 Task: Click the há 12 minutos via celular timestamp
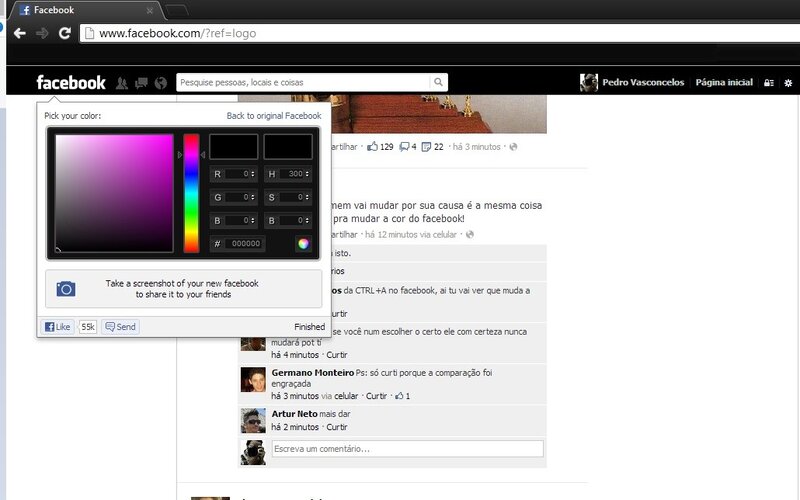411,235
